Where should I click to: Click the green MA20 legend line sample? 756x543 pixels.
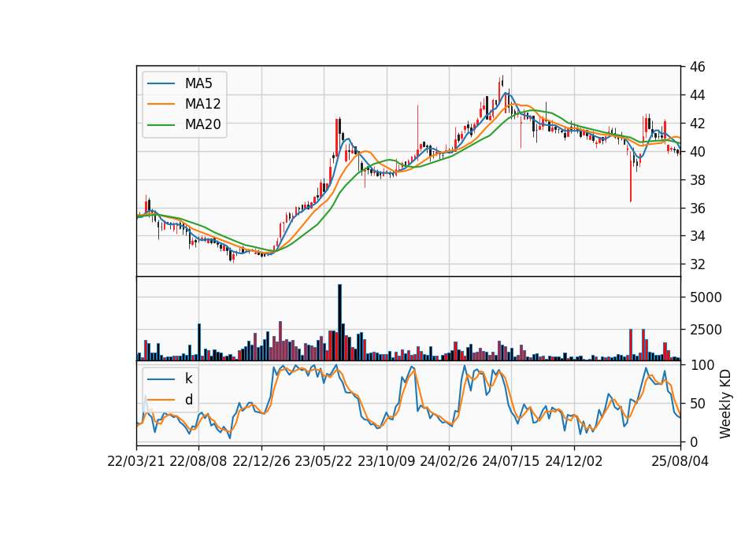[x=161, y=124]
